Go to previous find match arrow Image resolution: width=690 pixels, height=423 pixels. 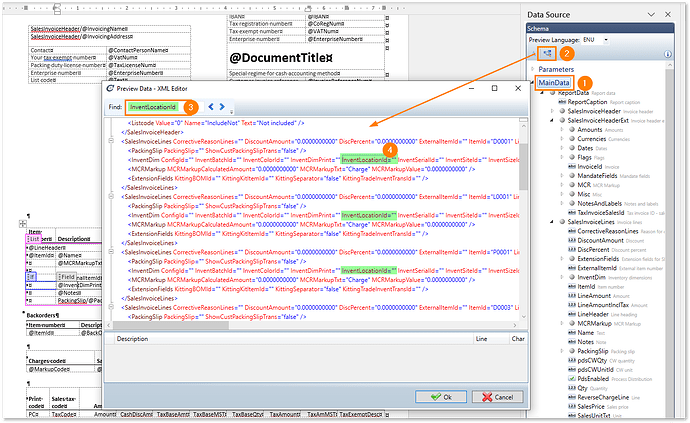[211, 107]
